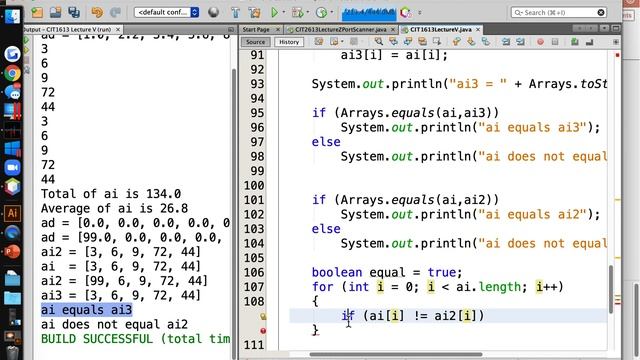The height and width of the screenshot is (360, 640).
Task: Click the Build Project hammer icon
Action: coord(236,13)
